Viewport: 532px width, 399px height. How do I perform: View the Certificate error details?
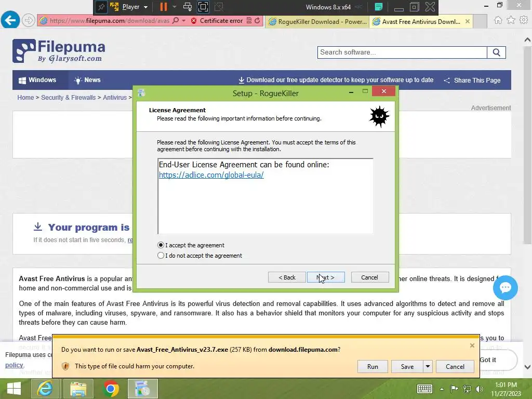(217, 21)
